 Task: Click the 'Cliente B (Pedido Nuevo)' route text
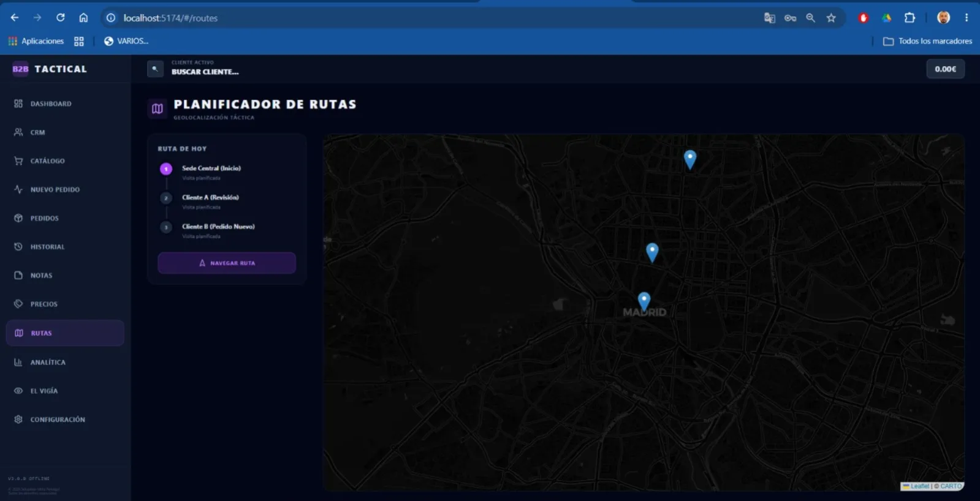(218, 227)
